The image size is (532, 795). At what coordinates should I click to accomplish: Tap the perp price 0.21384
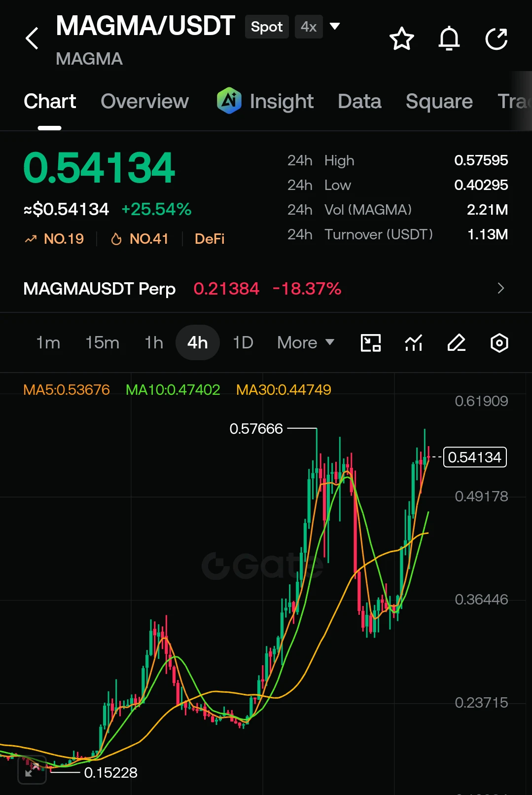(x=226, y=288)
